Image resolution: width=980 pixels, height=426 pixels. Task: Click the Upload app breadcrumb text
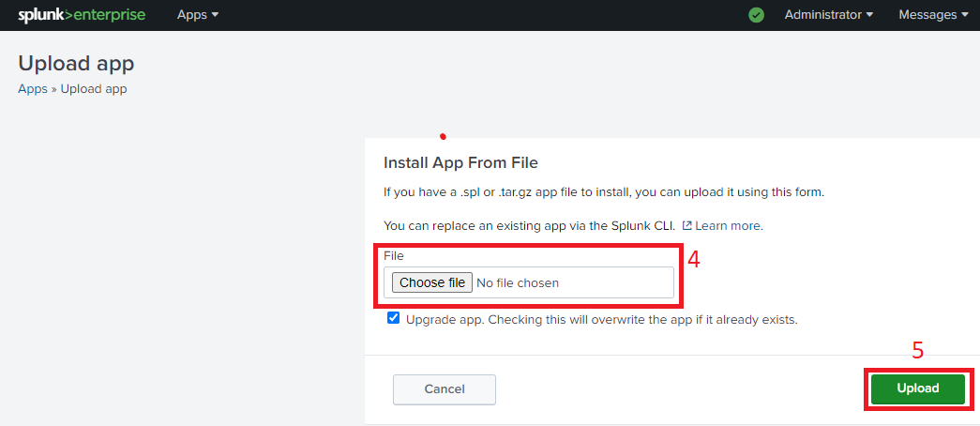coord(94,89)
